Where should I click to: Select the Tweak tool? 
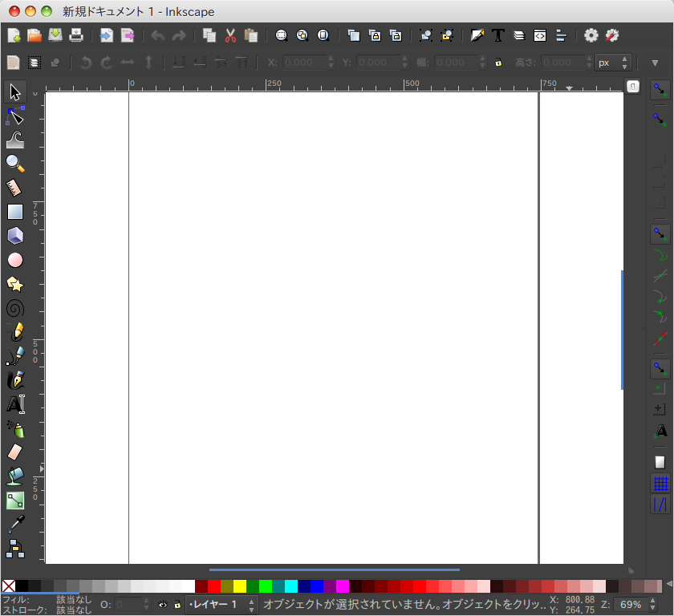(x=15, y=140)
